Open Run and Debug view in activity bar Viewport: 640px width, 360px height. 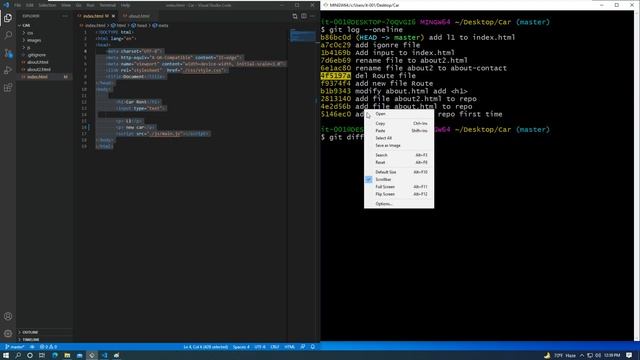(8, 70)
